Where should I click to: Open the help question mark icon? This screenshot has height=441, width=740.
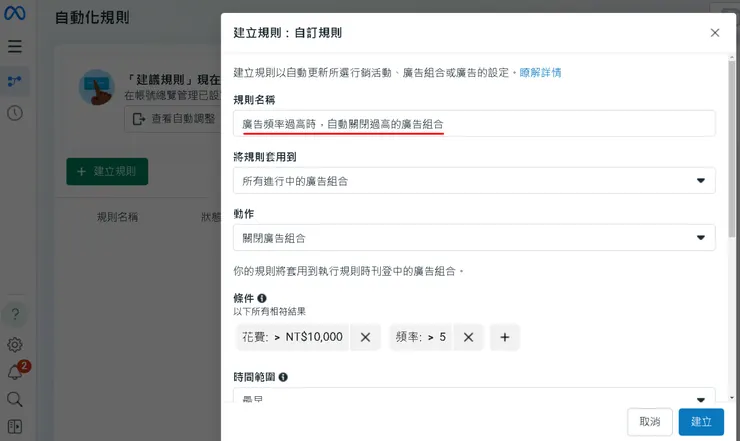15,314
